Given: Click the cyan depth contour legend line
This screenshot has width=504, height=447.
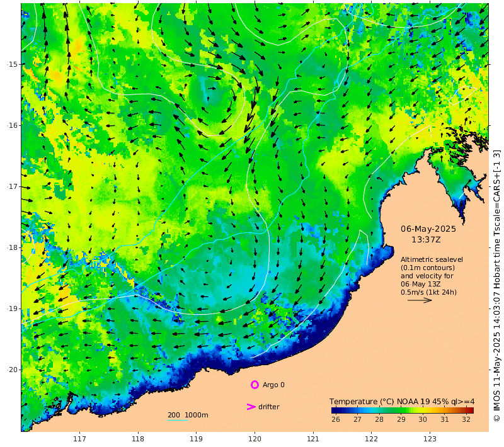Looking at the screenshot, I should (x=178, y=420).
